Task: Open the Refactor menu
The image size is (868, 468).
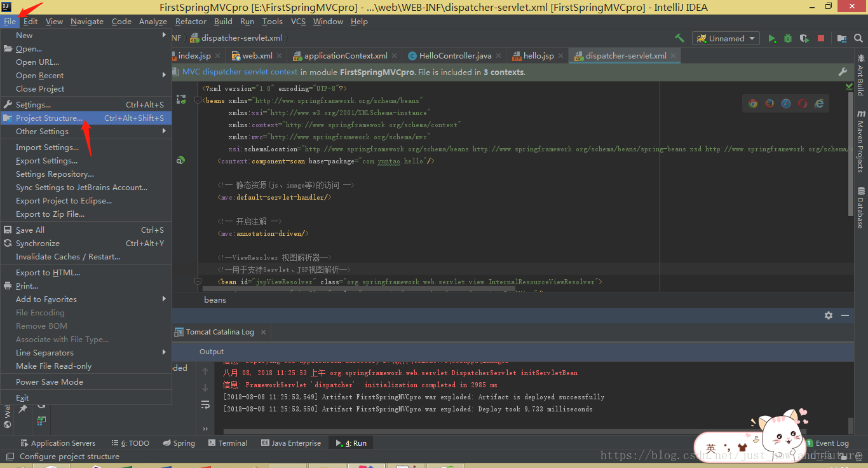Action: pos(191,22)
